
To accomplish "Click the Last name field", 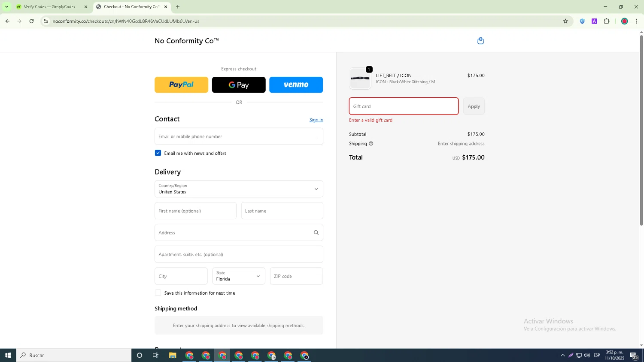I will (x=282, y=211).
